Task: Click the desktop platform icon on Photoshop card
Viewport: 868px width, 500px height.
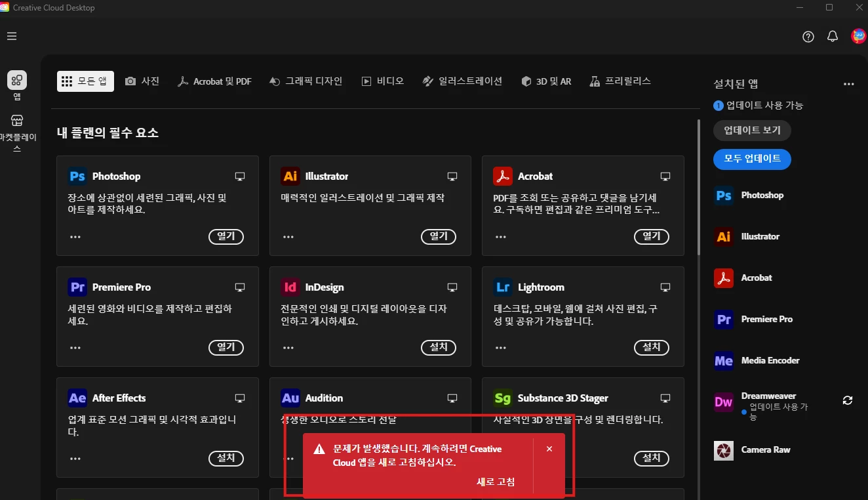Action: 240,176
